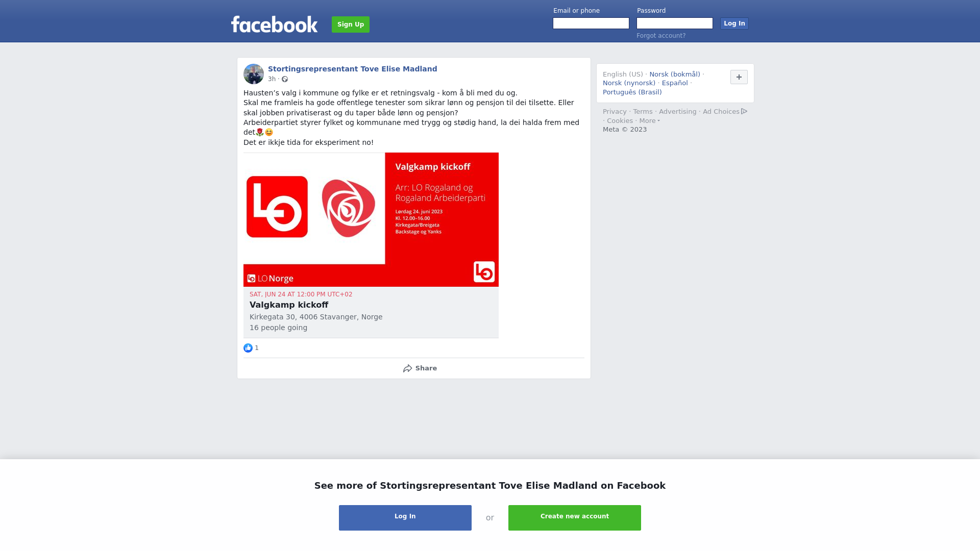Switch language to Português (Brasil)
Viewport: 980px width, 551px height.
click(632, 92)
